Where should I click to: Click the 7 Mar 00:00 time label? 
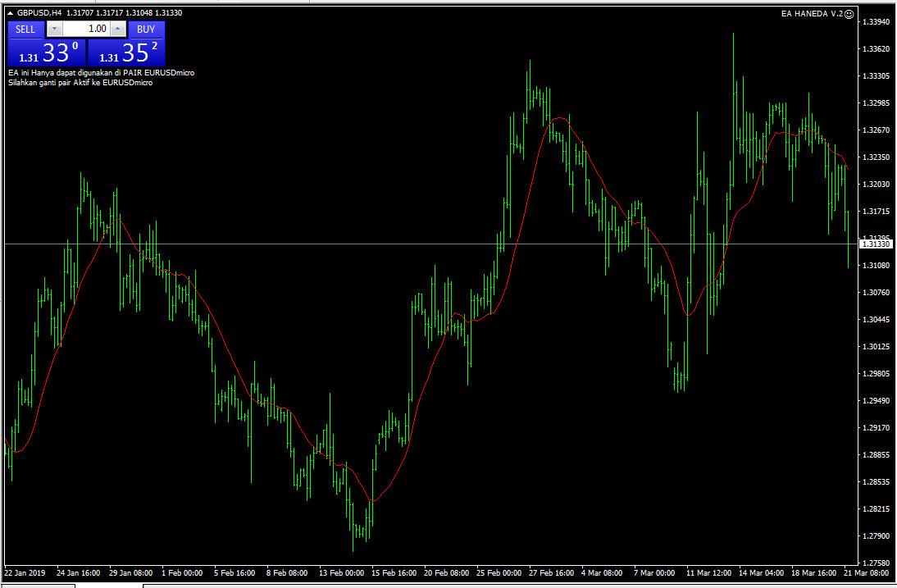(653, 572)
